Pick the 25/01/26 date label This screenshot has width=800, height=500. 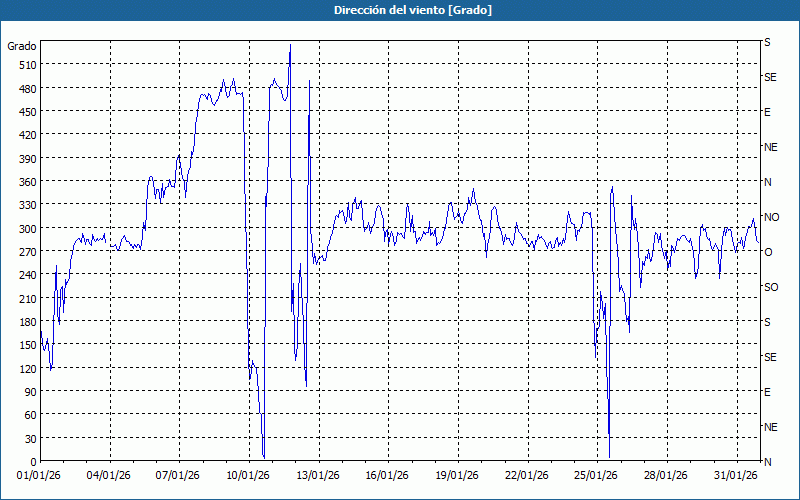(596, 476)
